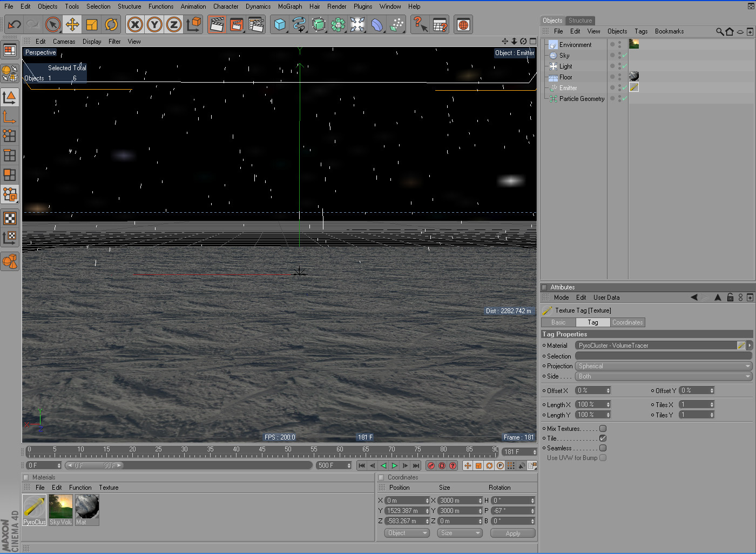Switch to the Coordinates tab
The height and width of the screenshot is (554, 756).
(x=627, y=322)
